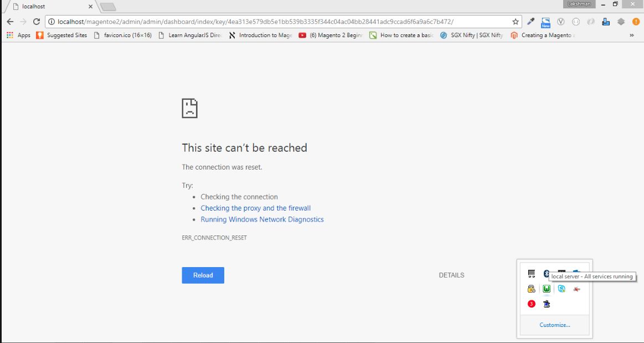Screen dimensions: 644x343
Task: Click the URL in the address bar
Action: (x=255, y=22)
